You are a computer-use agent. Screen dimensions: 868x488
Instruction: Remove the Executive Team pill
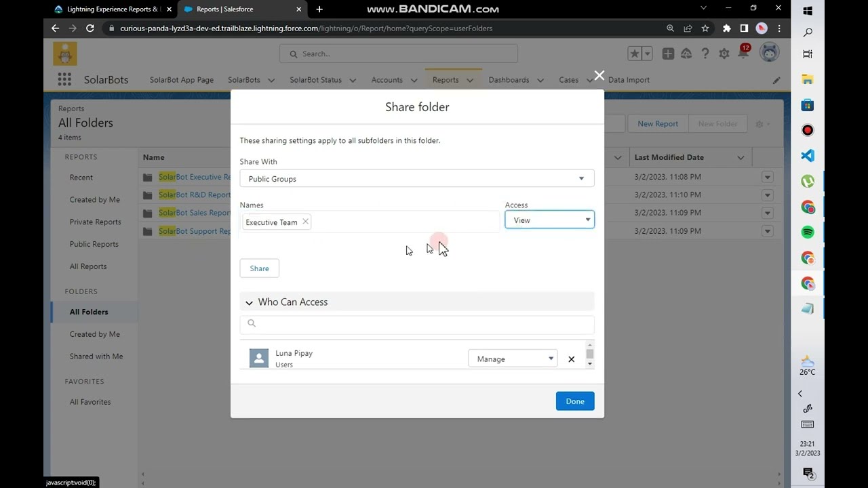[x=305, y=222]
